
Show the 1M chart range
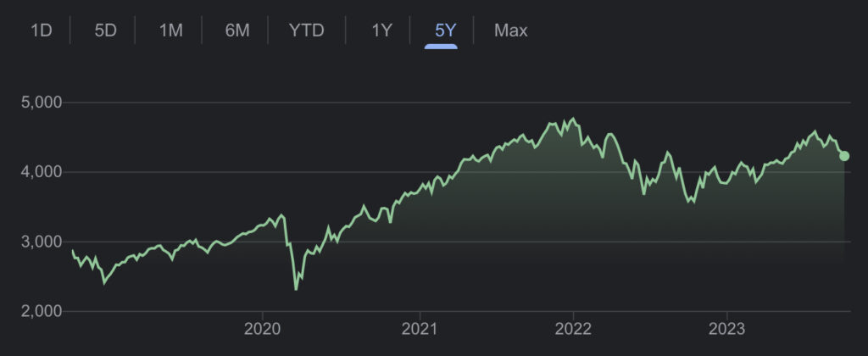tap(170, 31)
